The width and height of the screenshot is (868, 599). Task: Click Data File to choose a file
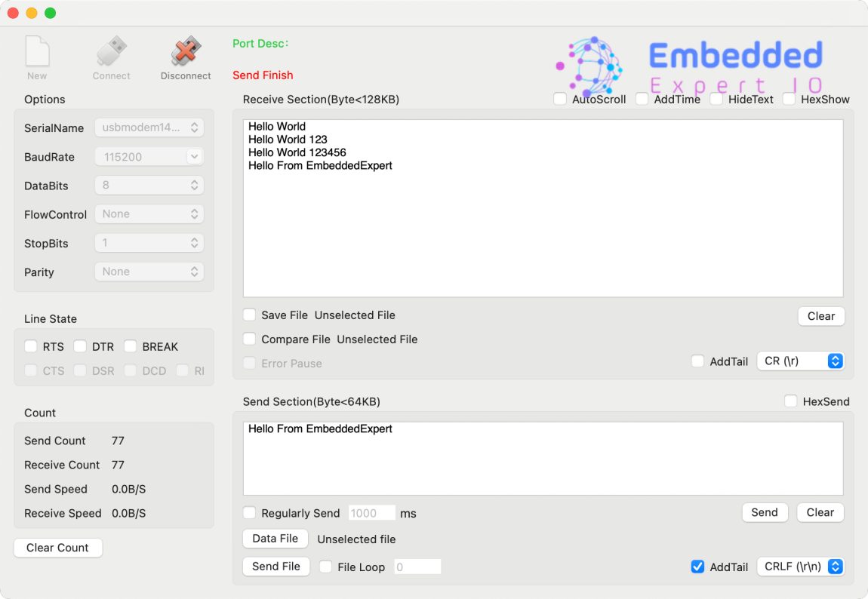275,538
